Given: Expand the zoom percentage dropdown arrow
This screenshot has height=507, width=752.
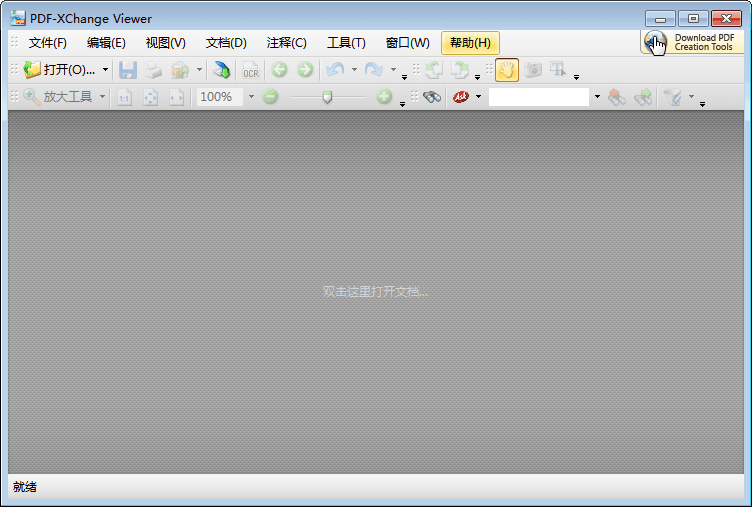Looking at the screenshot, I should [251, 97].
